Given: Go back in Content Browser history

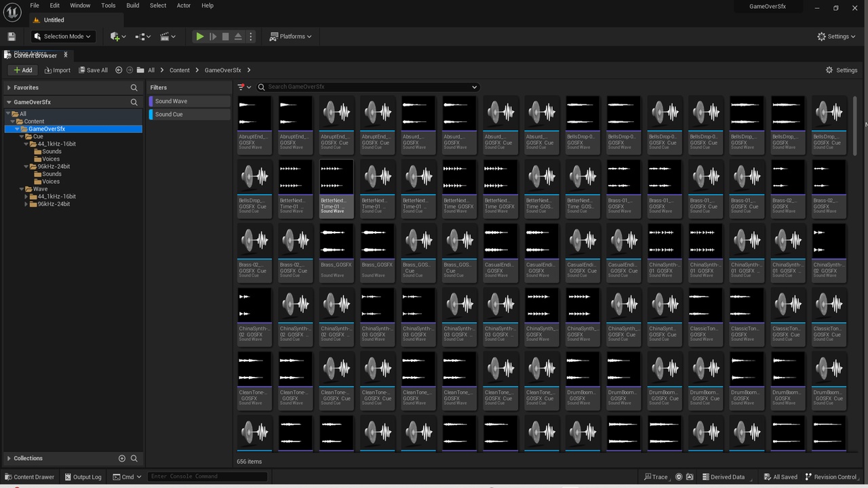Looking at the screenshot, I should 119,70.
